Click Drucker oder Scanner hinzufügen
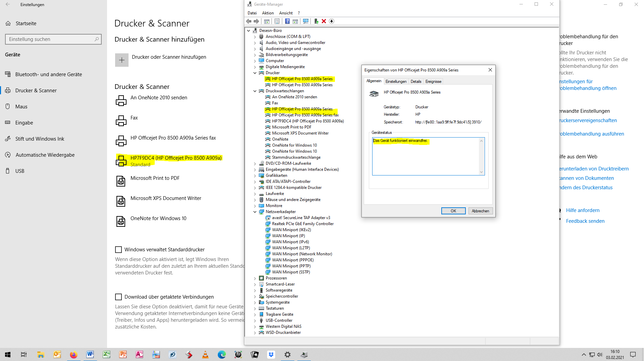 point(169,57)
